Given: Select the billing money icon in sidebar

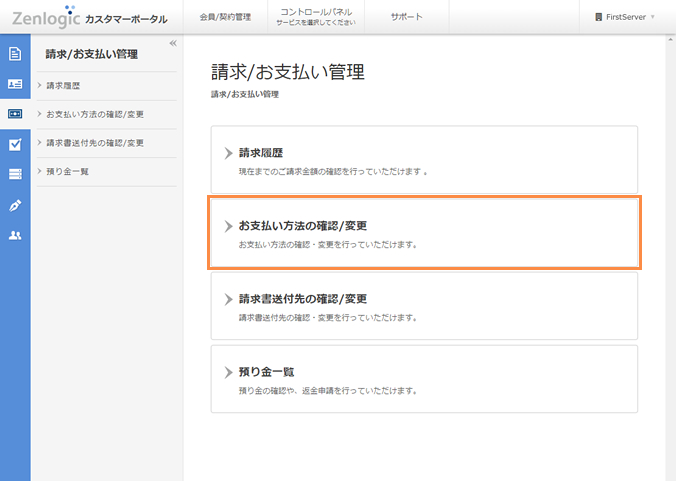Looking at the screenshot, I should point(15,115).
